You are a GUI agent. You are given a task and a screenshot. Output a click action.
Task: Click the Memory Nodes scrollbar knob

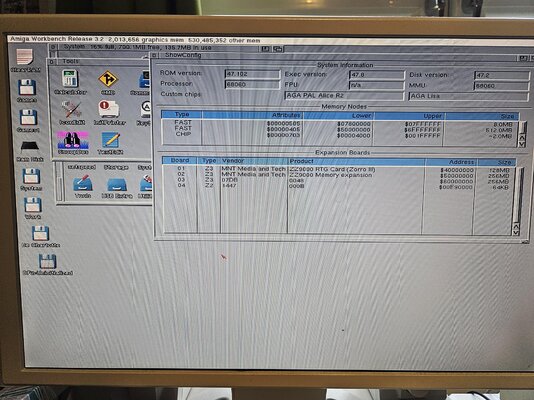(523, 128)
